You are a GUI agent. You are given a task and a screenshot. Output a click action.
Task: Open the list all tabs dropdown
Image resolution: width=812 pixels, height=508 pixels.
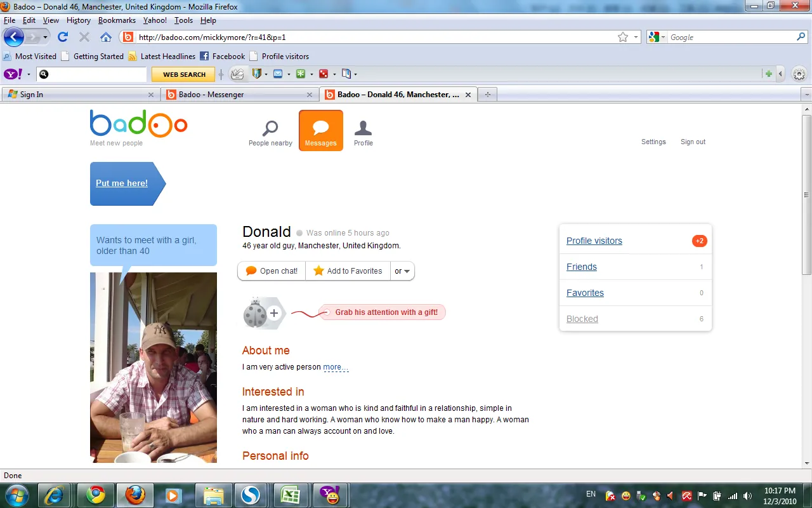click(x=806, y=95)
